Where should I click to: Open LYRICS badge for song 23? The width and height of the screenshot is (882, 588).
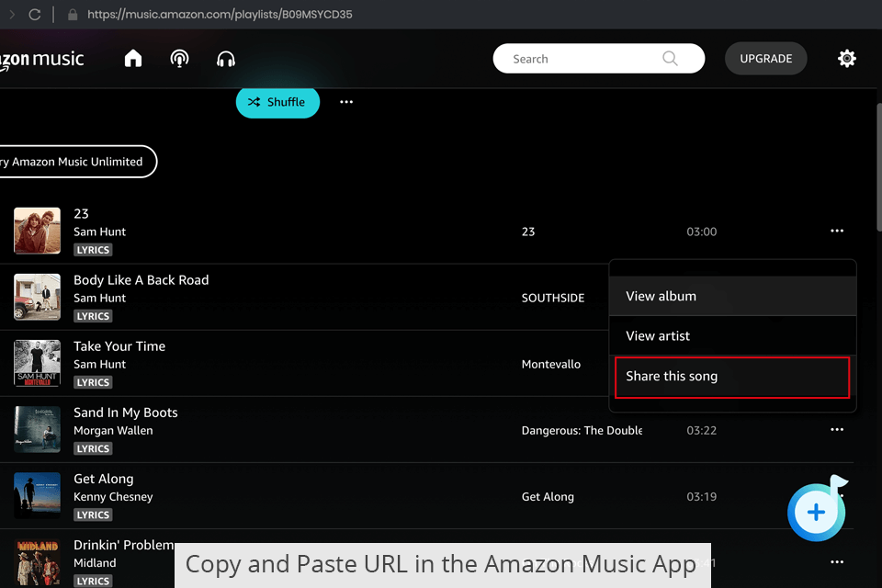[93, 250]
